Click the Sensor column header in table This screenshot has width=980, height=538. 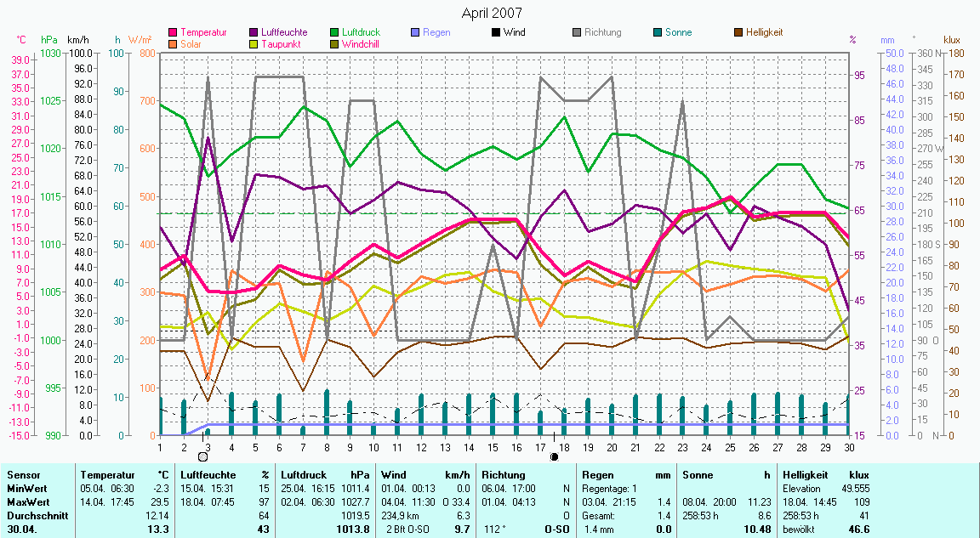22,475
